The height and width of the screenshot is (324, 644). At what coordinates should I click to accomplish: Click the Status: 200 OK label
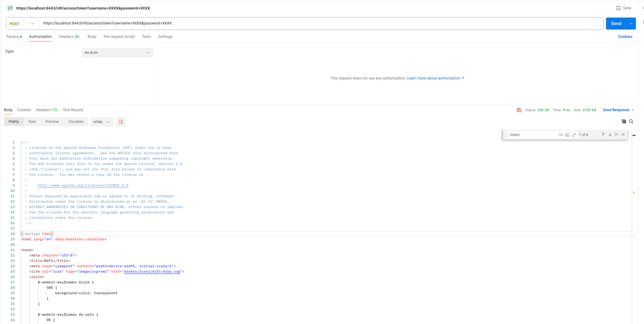coord(537,110)
